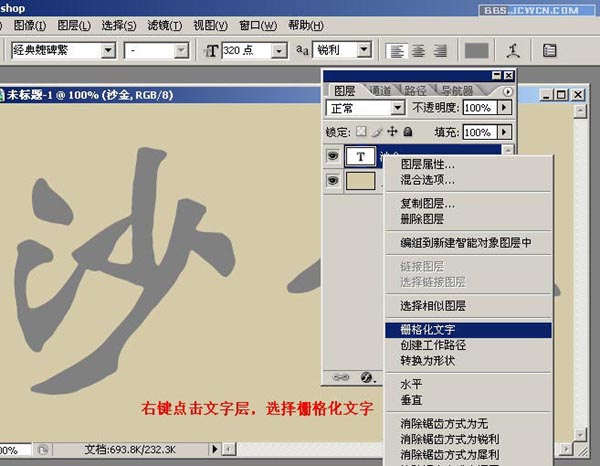The width and height of the screenshot is (600, 466).
Task: Choose 栅格化文字 from the context menu
Action: pos(428,329)
